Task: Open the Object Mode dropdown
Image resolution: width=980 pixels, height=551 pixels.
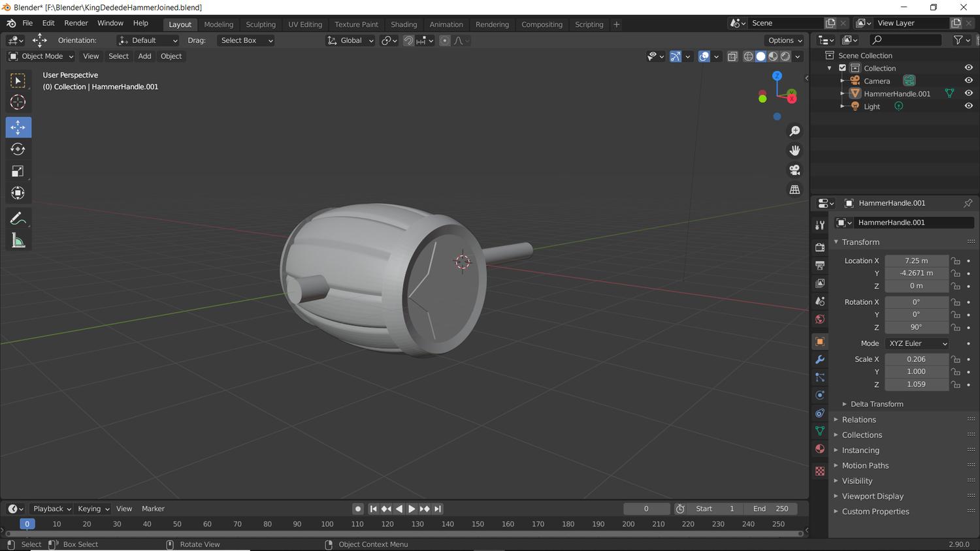Action: coord(41,56)
